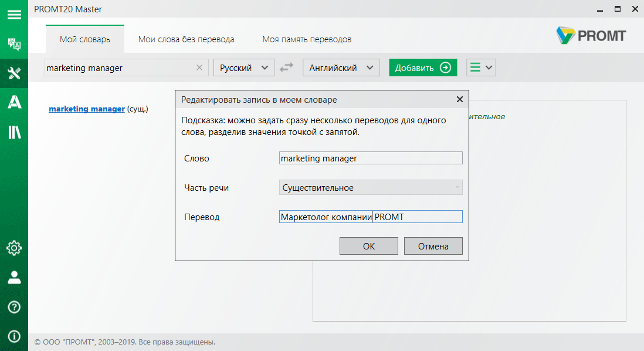This screenshot has width=644, height=351.
Task: Open the Русский language dropdown
Action: [244, 67]
